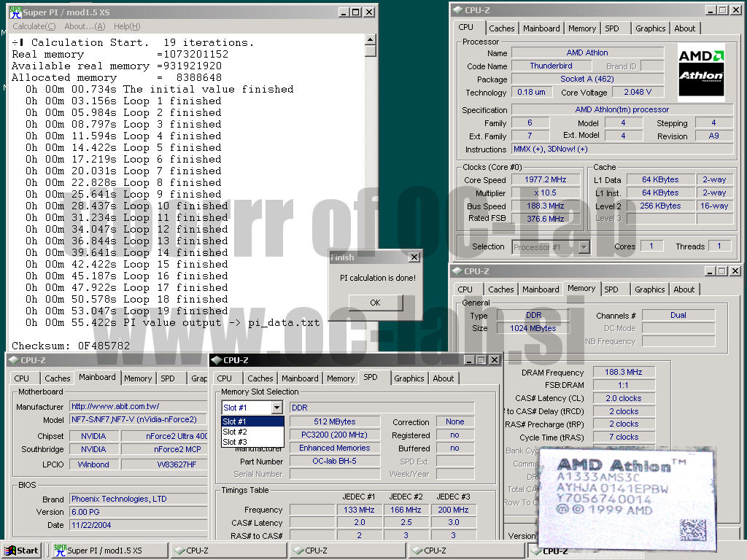Viewport: 747px width, 560px height.
Task: Select the first CPU-Z taskbar button
Action: 228,551
